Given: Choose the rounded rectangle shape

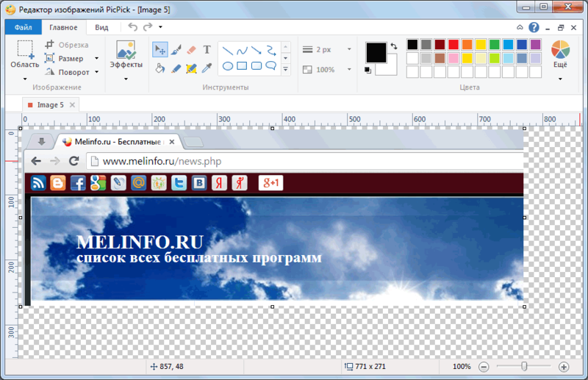Looking at the screenshot, I should [x=256, y=66].
